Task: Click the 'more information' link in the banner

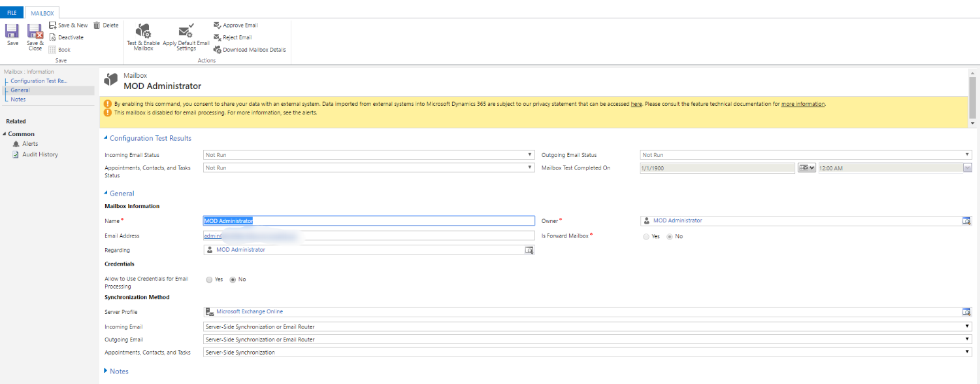Action: click(x=803, y=104)
